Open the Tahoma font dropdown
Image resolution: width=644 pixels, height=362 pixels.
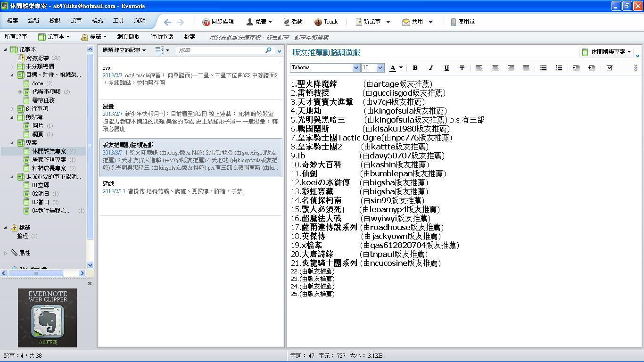(356, 68)
